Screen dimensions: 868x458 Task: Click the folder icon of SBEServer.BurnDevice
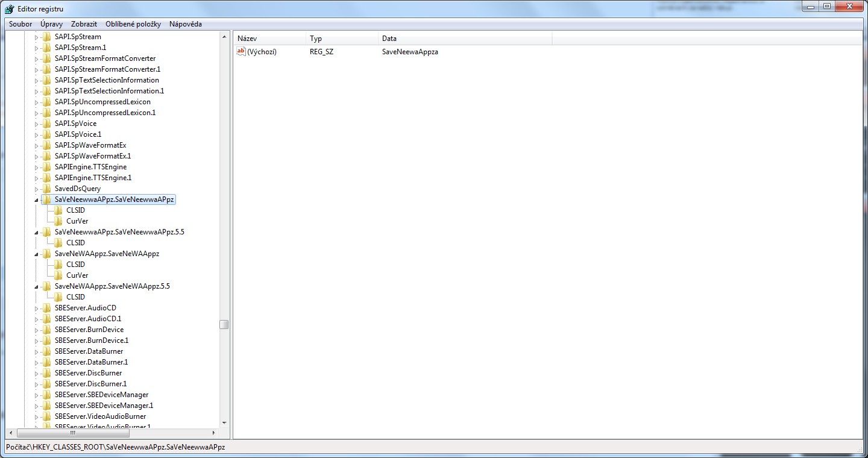tap(46, 330)
